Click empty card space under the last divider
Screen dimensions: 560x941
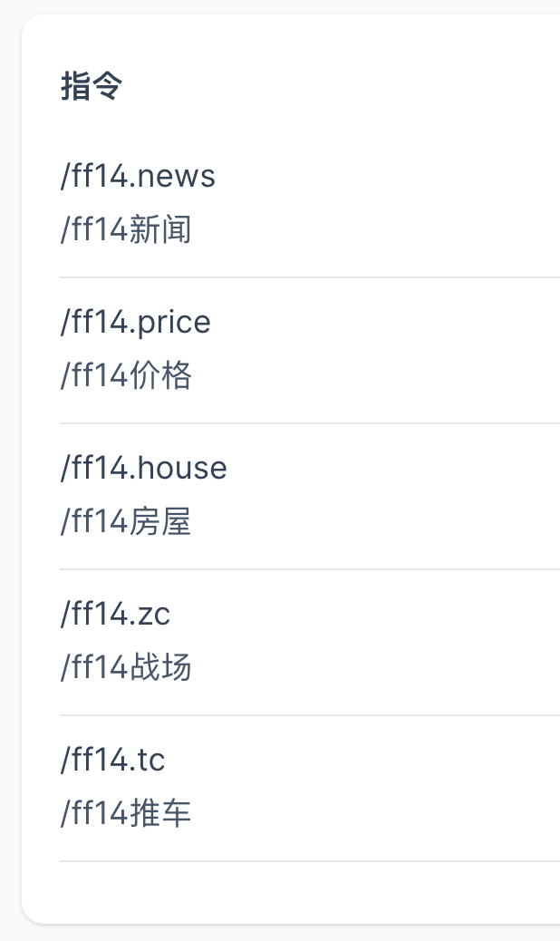[x=308, y=893]
